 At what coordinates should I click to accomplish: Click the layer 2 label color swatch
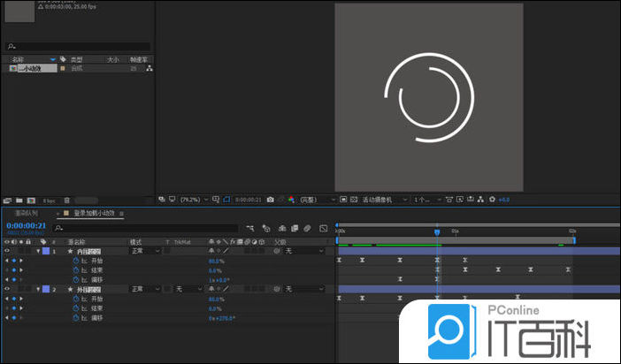(46, 289)
